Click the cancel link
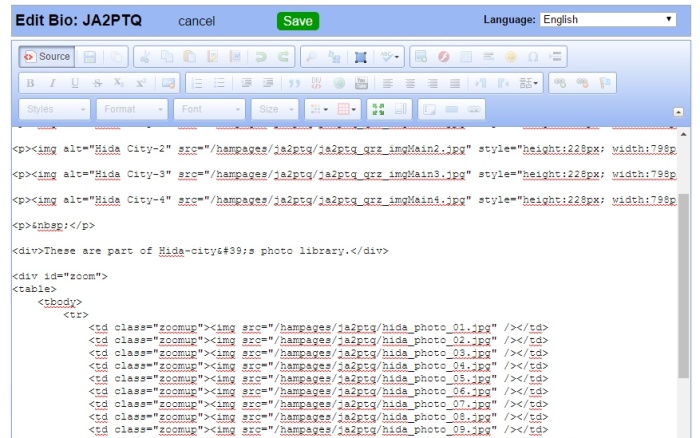700x438 pixels. click(196, 21)
